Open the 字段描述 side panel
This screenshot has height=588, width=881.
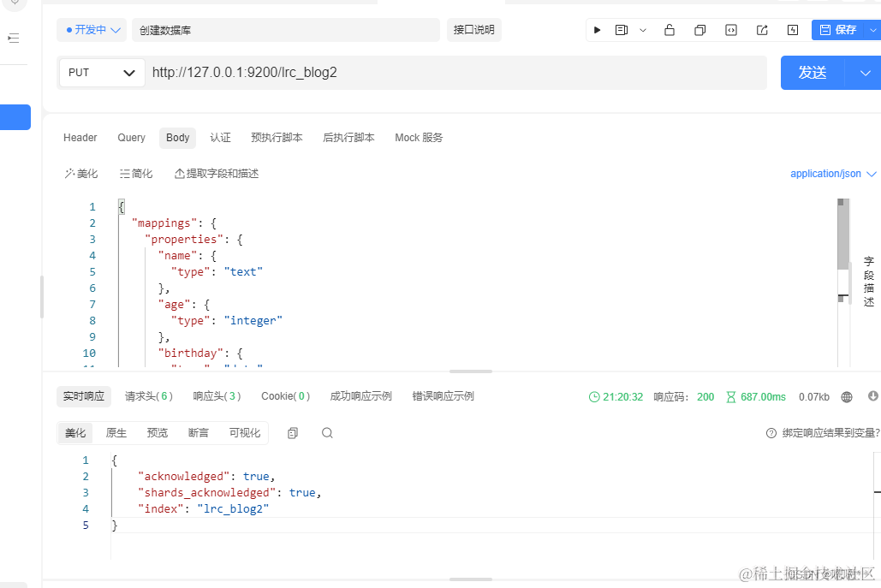pyautogui.click(x=869, y=282)
